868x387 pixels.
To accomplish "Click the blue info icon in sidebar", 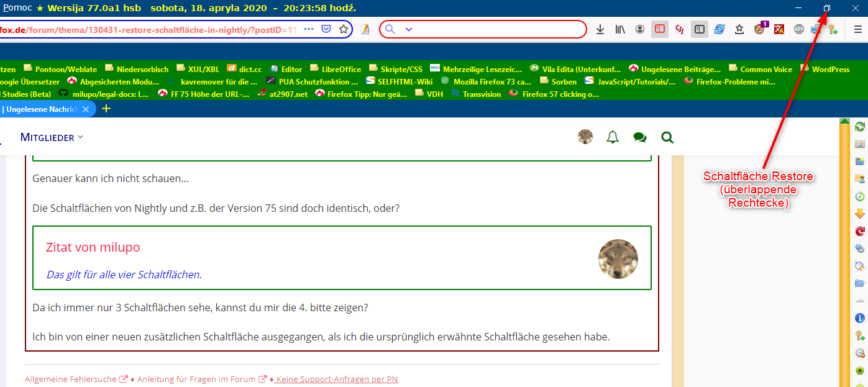I will 860,318.
